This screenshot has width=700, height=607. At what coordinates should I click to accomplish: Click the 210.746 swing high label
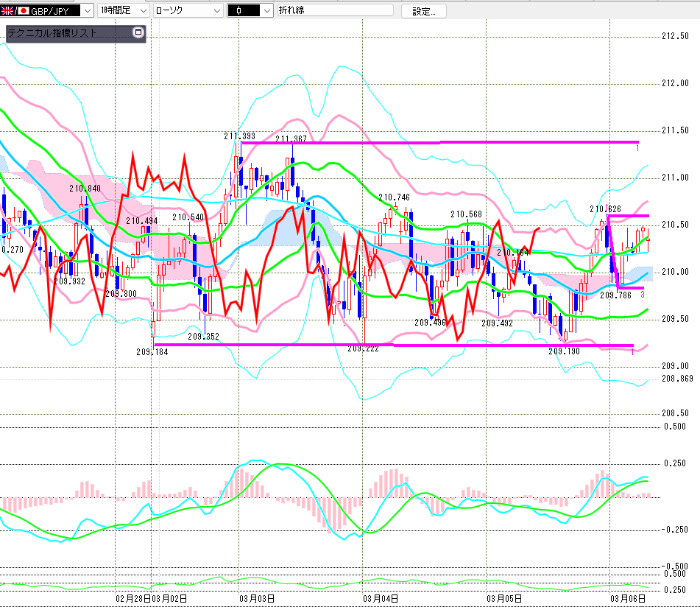(394, 197)
